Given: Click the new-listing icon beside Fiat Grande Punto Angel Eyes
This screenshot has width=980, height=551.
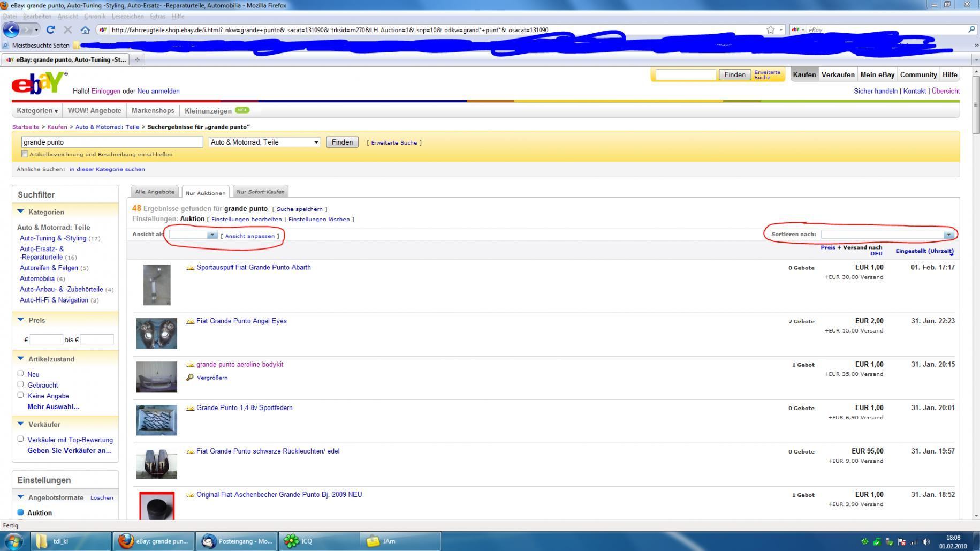Looking at the screenshot, I should [190, 321].
